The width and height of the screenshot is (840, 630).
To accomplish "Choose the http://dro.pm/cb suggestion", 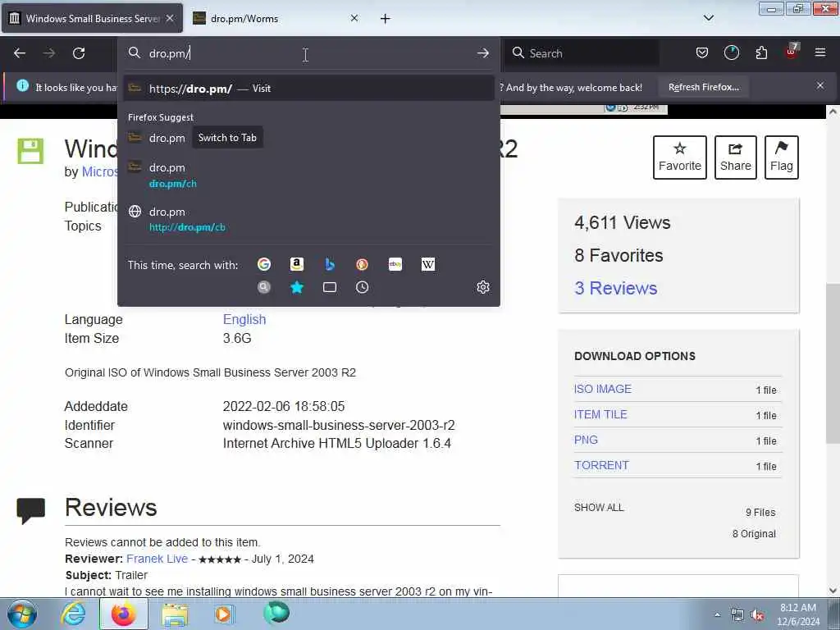I will (308, 219).
